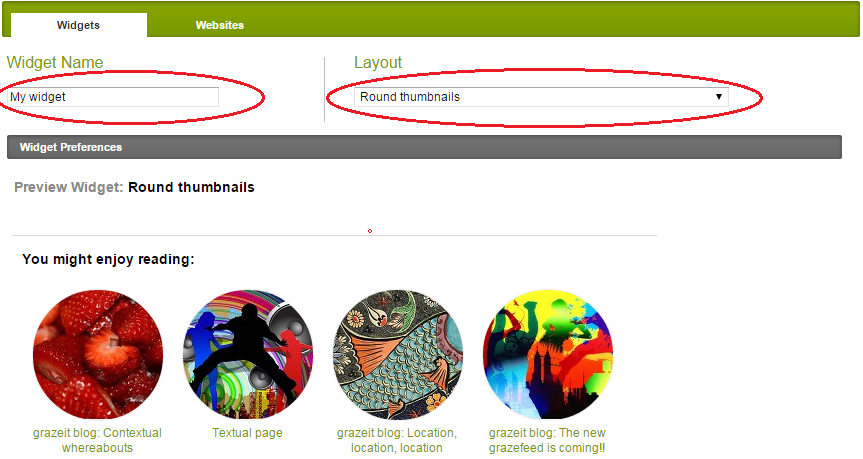Click the Preview Widget label
Screen dimensions: 863x459
click(x=69, y=187)
